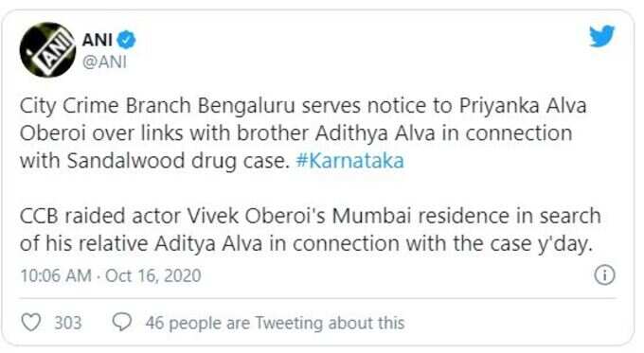Click the Oct 16, 2020 date

[153, 275]
